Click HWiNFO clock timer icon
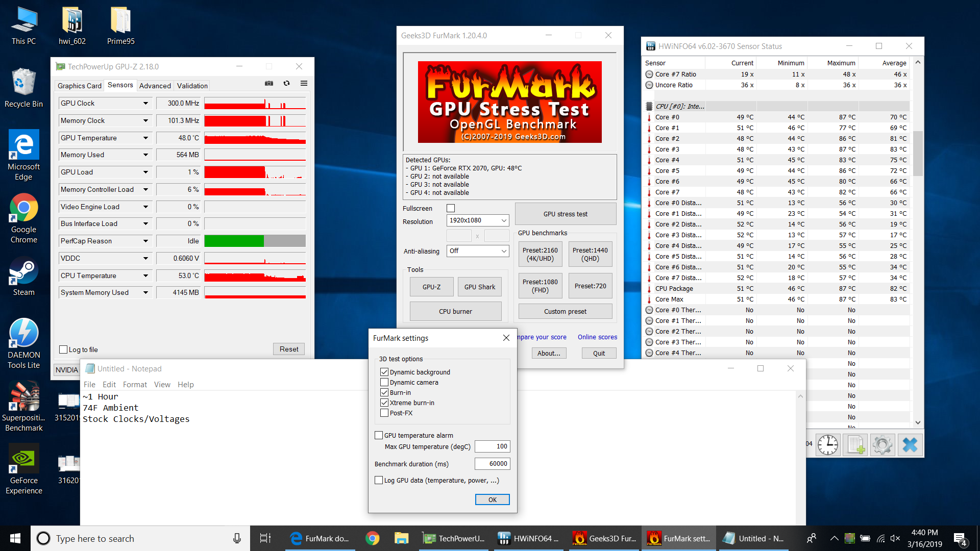 [x=827, y=445]
